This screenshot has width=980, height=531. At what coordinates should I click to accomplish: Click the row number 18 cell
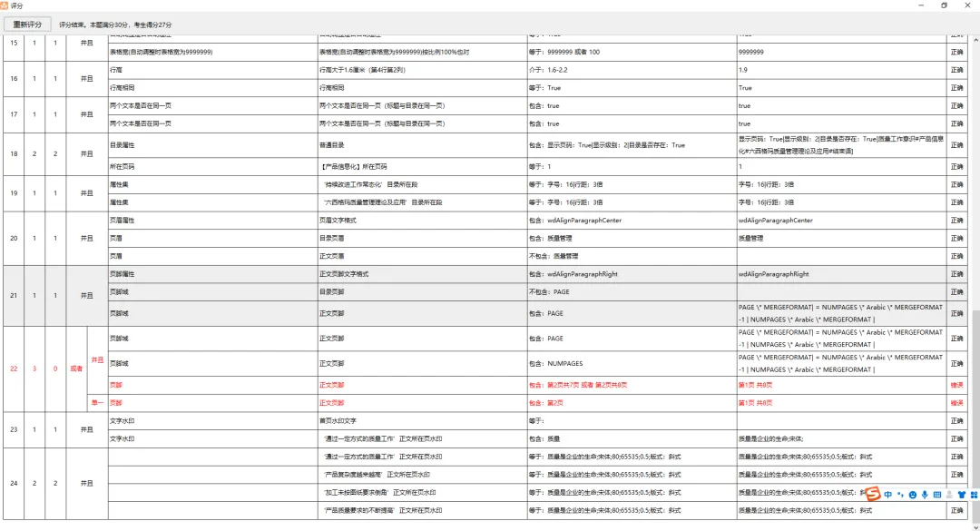pyautogui.click(x=14, y=154)
